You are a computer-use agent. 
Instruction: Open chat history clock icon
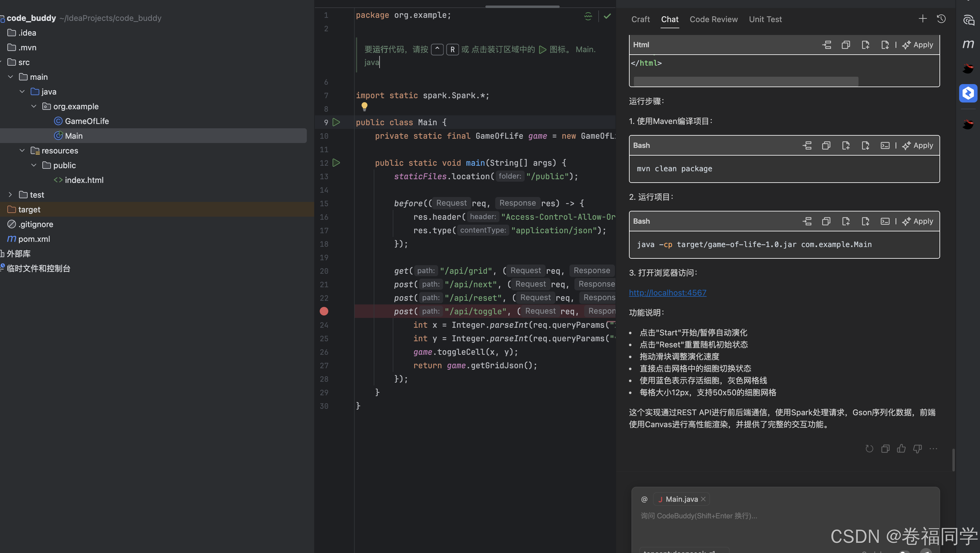point(941,19)
